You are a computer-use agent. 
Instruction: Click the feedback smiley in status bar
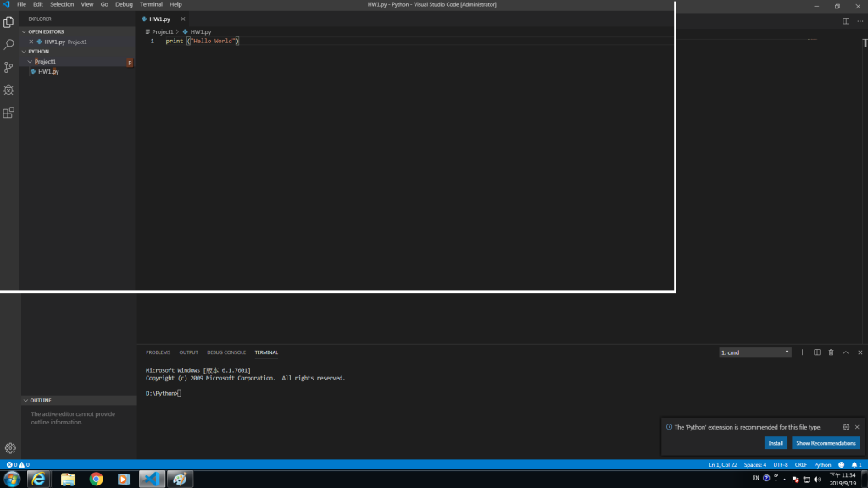pyautogui.click(x=842, y=465)
